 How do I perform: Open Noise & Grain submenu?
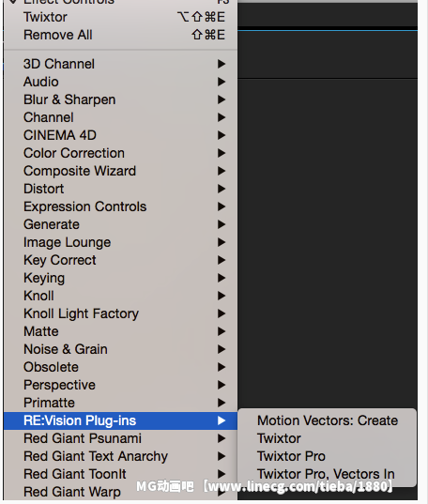(x=120, y=349)
